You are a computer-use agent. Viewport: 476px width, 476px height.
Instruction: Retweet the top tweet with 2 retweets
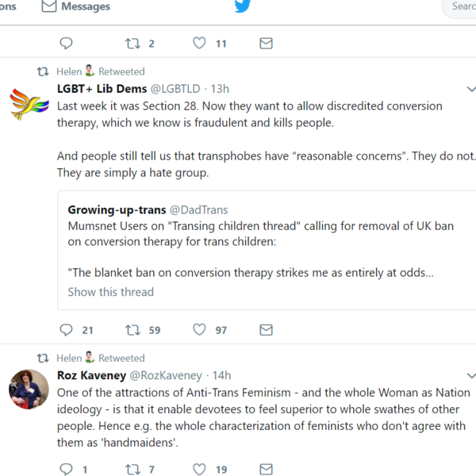(132, 44)
